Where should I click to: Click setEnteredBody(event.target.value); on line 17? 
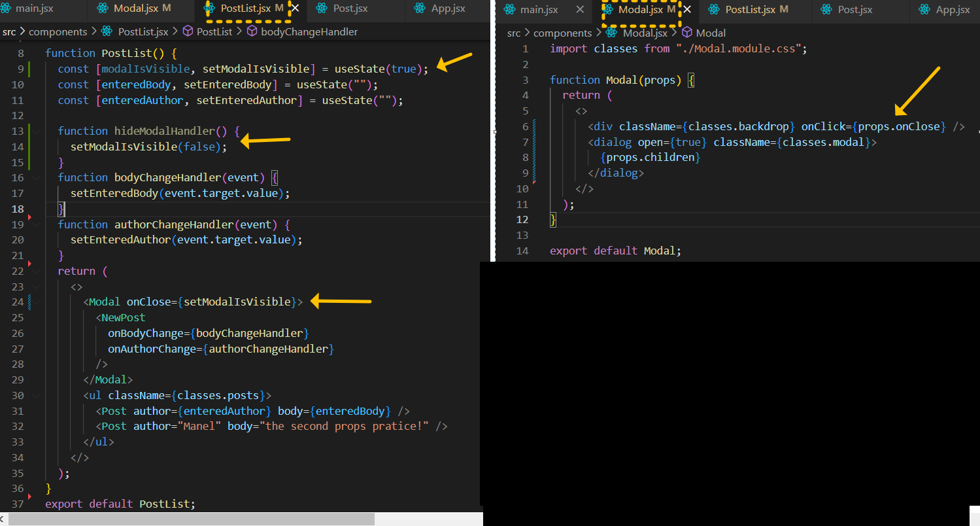pyautogui.click(x=180, y=193)
